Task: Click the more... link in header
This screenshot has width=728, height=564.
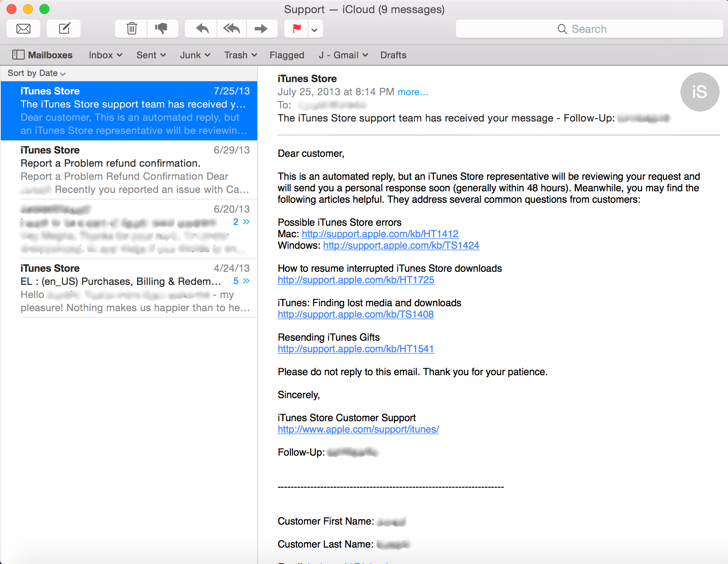Action: [412, 92]
